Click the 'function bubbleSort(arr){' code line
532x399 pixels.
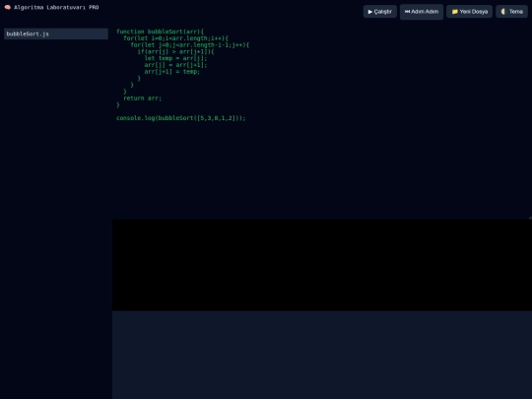click(x=160, y=32)
